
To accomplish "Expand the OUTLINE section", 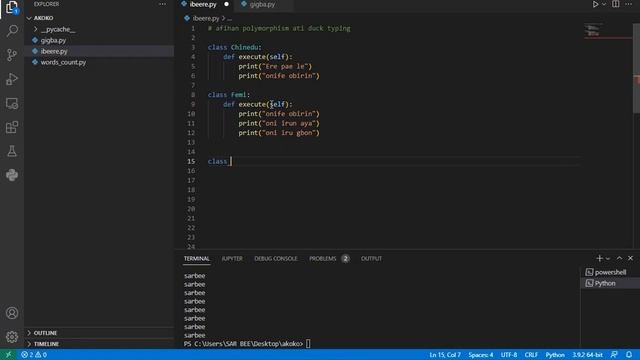I will coord(99,333).
